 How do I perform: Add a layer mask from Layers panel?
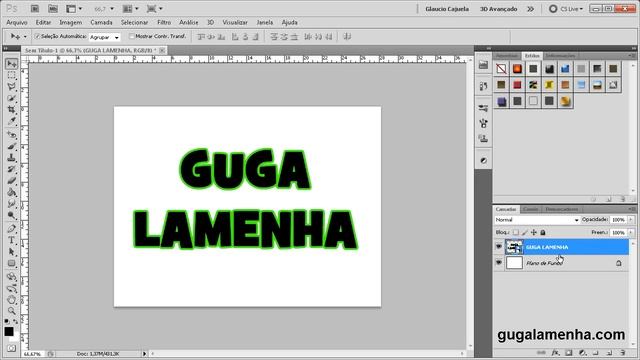click(x=569, y=353)
